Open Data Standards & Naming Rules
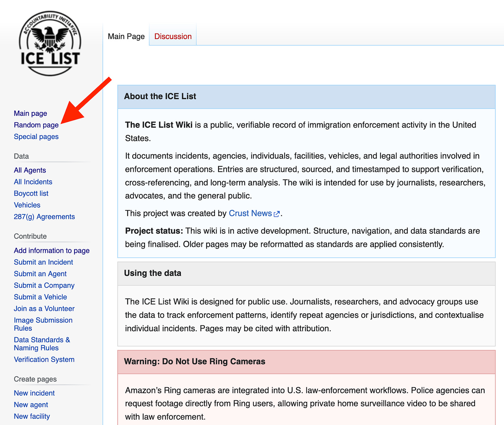Image resolution: width=504 pixels, height=425 pixels. pyautogui.click(x=42, y=344)
